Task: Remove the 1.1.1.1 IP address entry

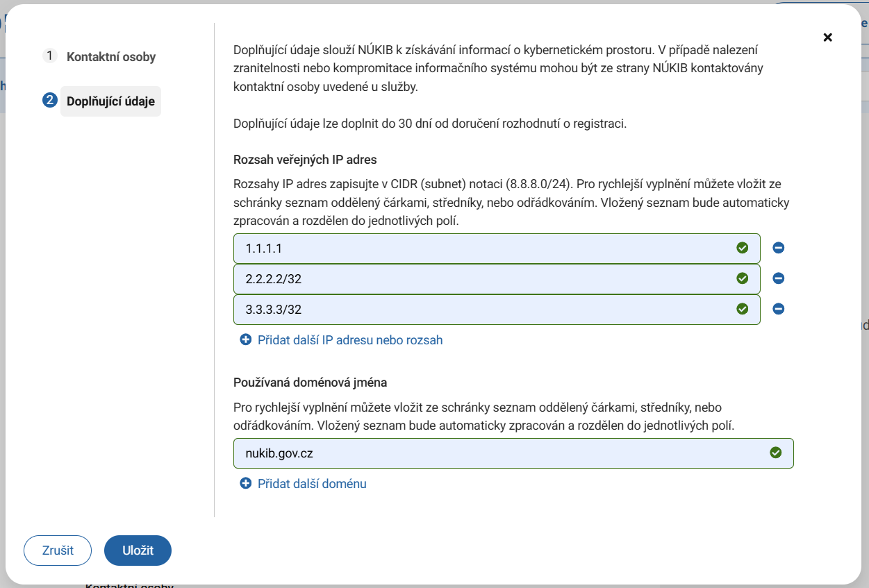Action: point(779,248)
